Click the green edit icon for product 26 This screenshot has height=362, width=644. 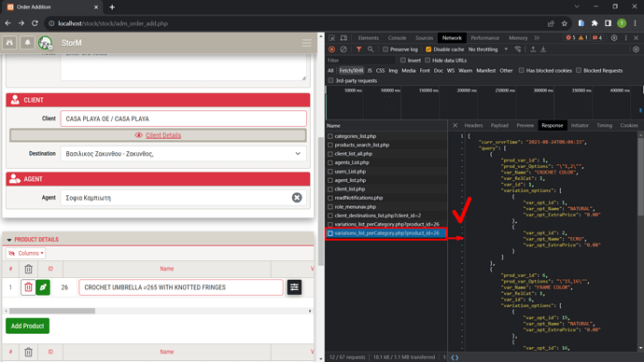[43, 287]
